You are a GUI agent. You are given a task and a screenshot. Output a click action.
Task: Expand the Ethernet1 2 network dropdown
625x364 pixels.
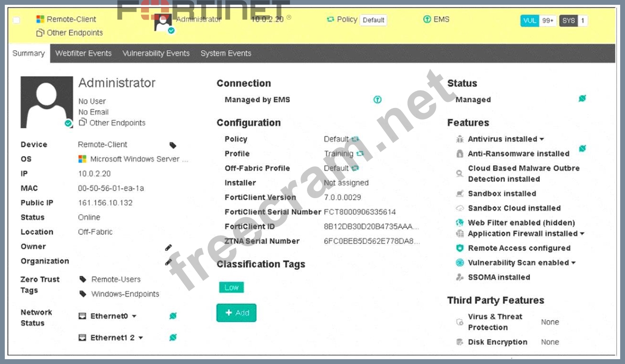(x=141, y=338)
